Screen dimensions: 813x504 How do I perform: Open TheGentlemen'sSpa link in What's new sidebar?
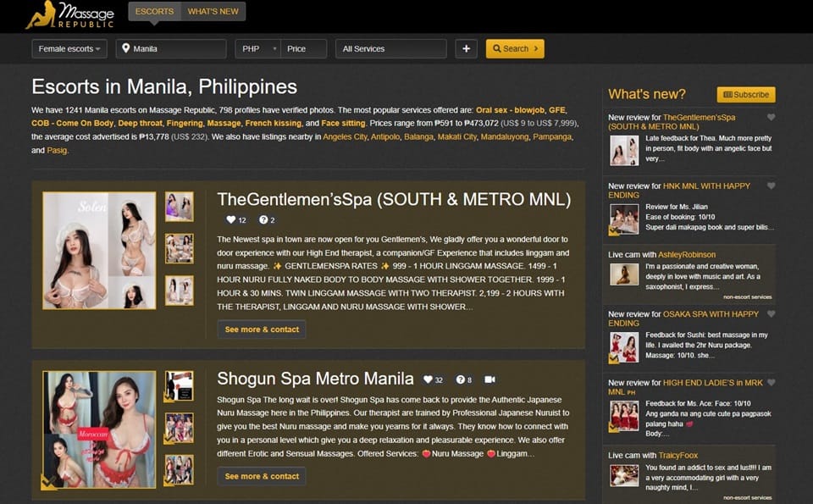point(672,122)
